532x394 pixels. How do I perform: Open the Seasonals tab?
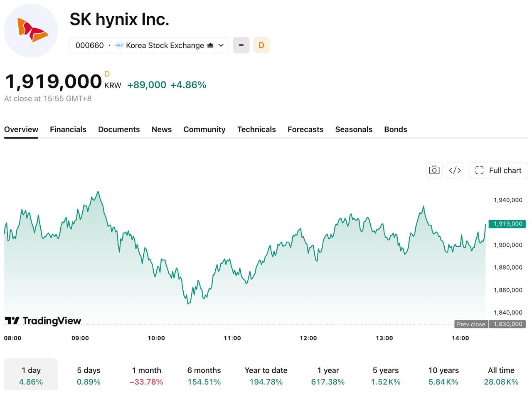pos(354,129)
